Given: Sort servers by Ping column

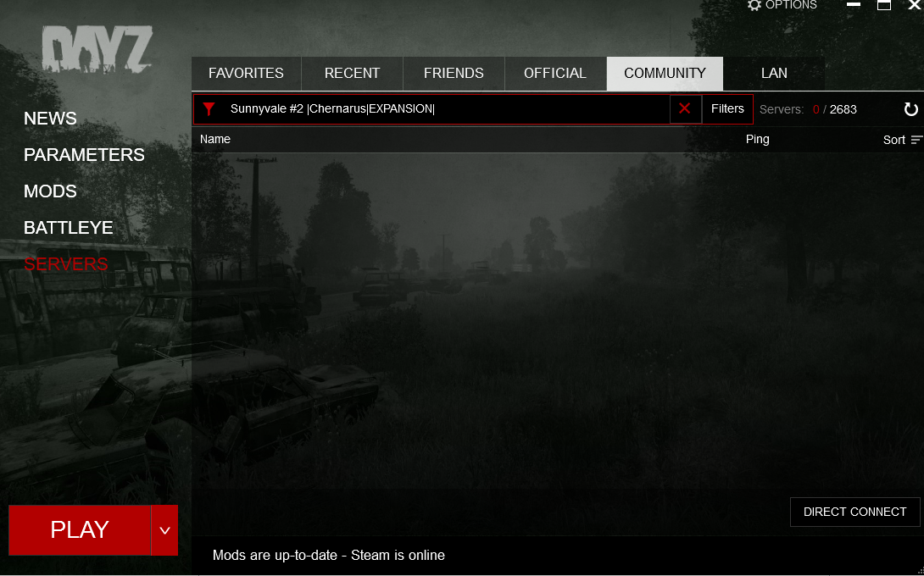Looking at the screenshot, I should click(x=757, y=140).
